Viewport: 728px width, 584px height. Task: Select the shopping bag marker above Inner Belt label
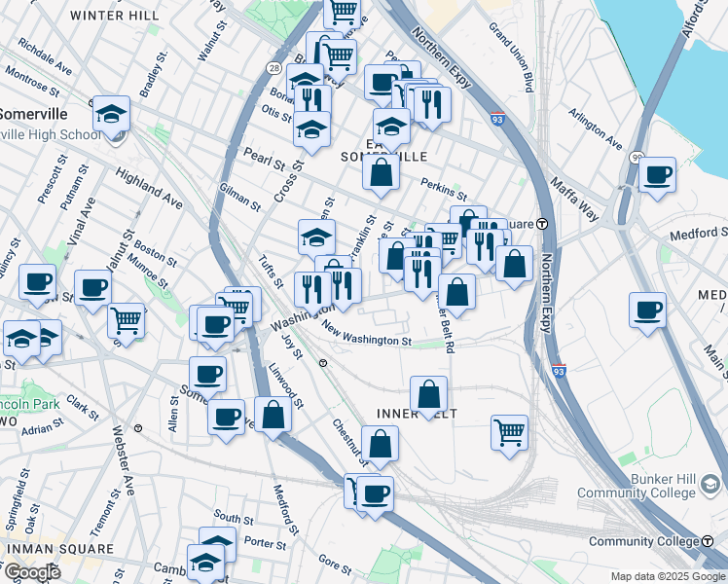coord(428,394)
